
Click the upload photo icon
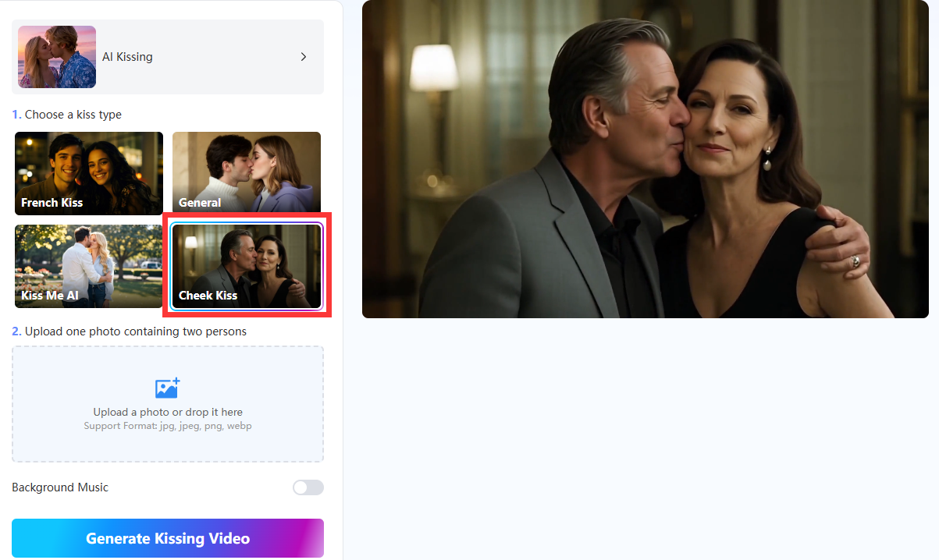point(167,388)
